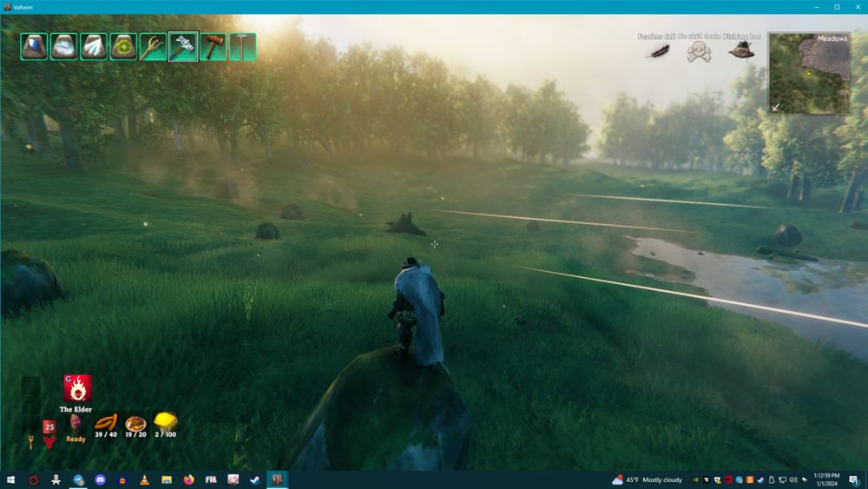Open File Explorer from taskbar
The height and width of the screenshot is (489, 868).
167,479
